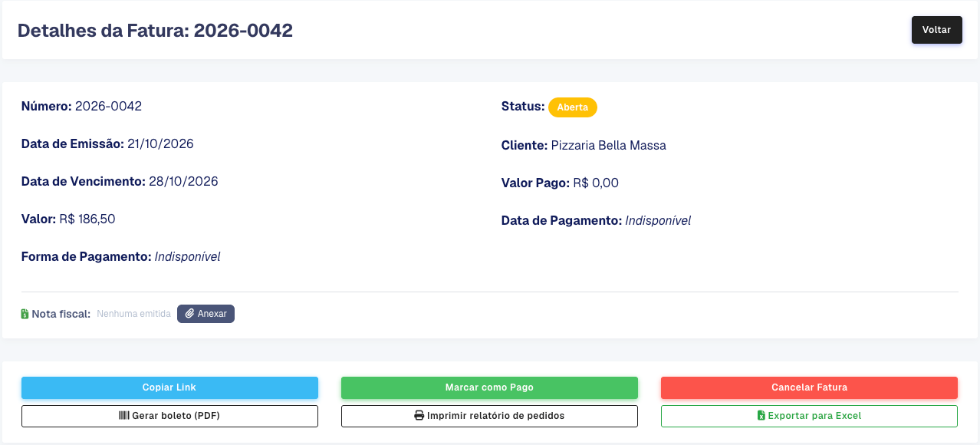
Task: Click the issue date 21/10/2026
Action: coord(160,143)
